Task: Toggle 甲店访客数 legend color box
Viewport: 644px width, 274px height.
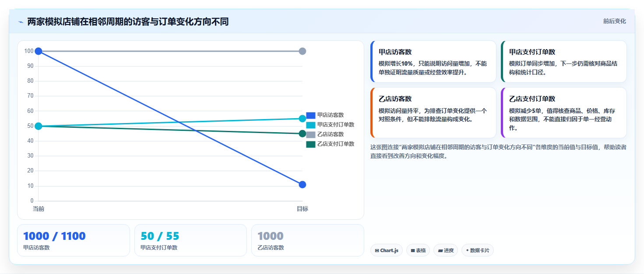Action: tap(310, 115)
